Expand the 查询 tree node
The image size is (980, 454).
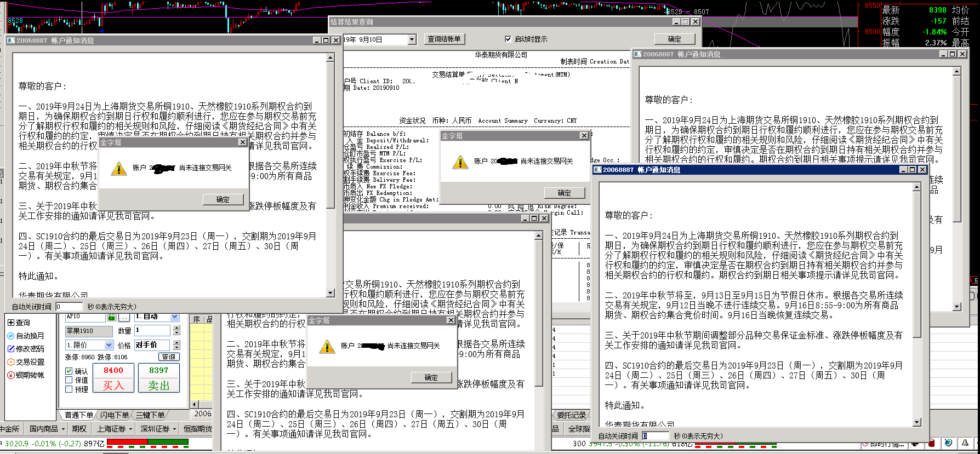[10, 323]
